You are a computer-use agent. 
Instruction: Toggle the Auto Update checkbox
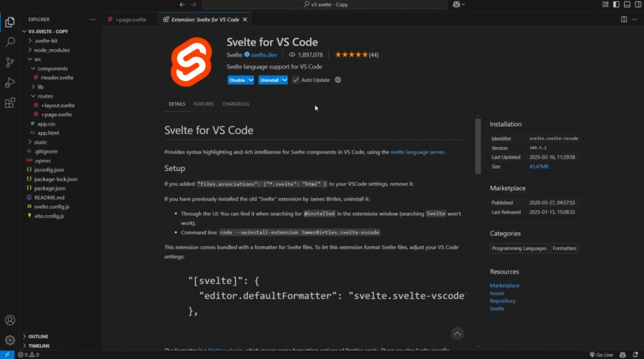tap(296, 80)
